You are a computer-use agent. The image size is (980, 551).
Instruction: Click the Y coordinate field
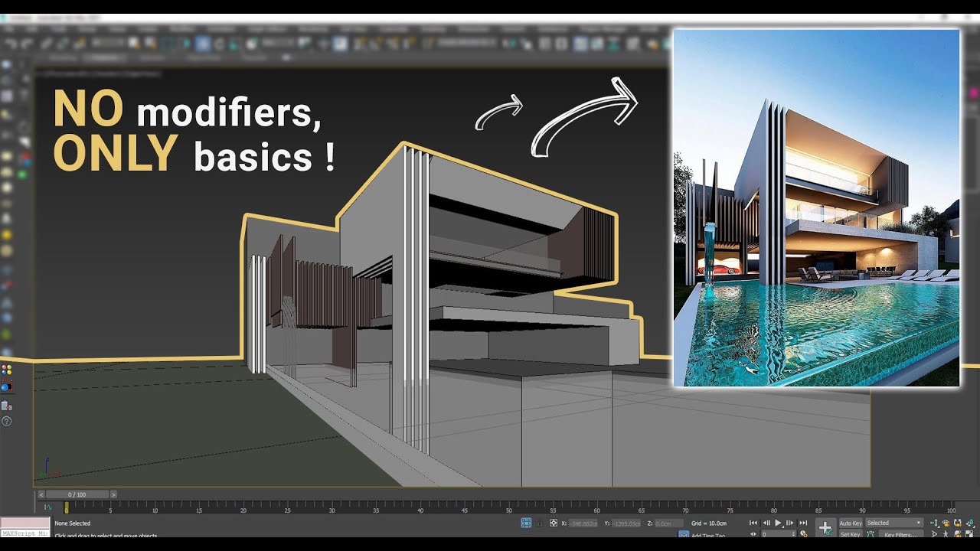626,523
